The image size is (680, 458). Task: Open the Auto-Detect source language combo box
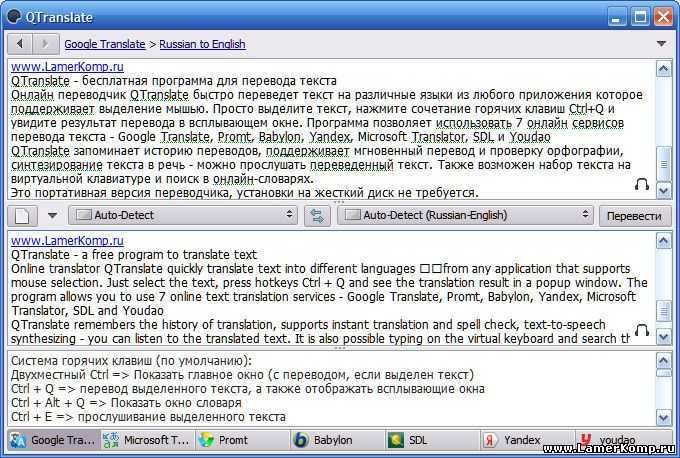[x=183, y=215]
